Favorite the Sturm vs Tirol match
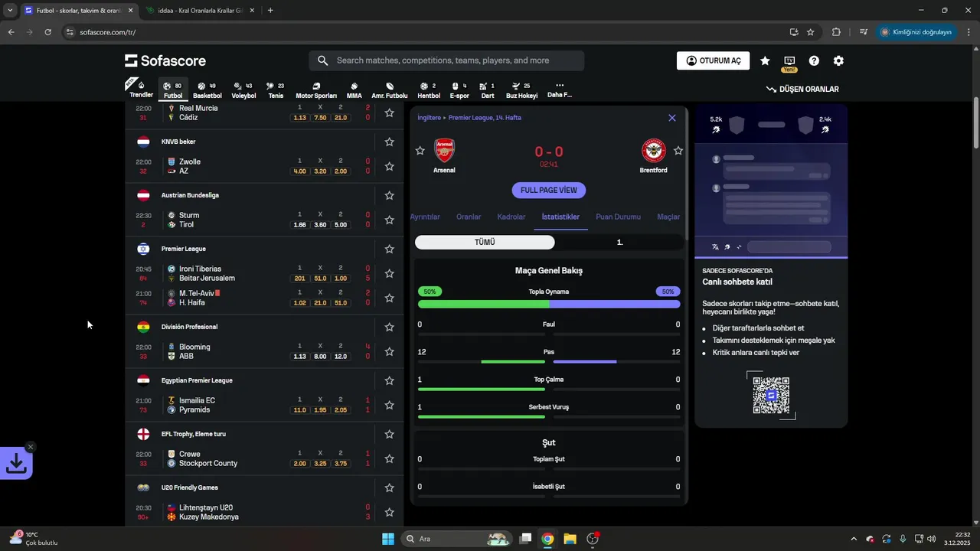 coord(389,220)
